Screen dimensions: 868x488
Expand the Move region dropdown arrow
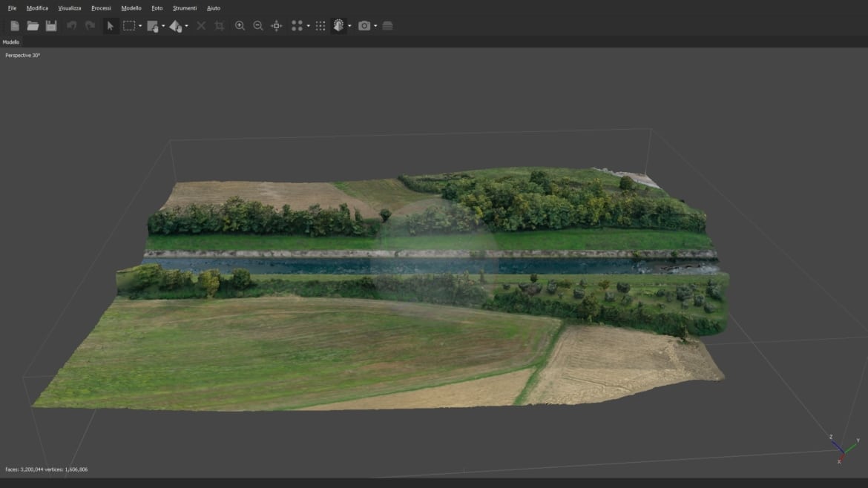tap(163, 26)
